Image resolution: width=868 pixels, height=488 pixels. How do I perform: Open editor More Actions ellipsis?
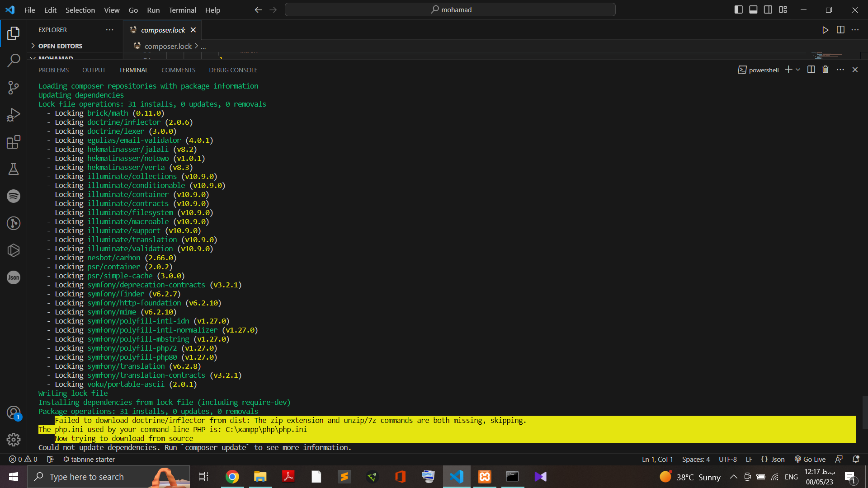855,30
